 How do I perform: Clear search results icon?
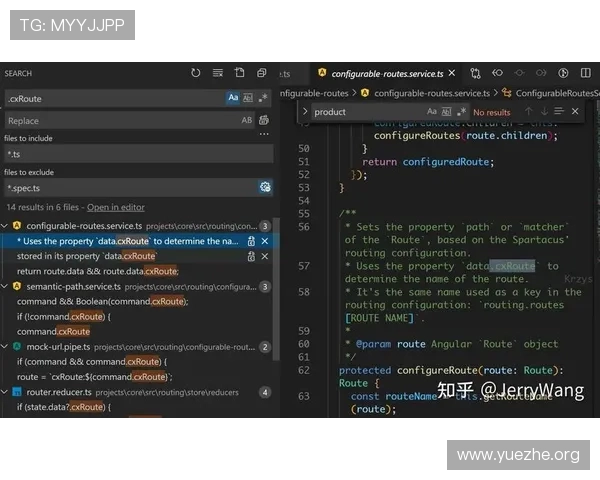click(x=218, y=73)
